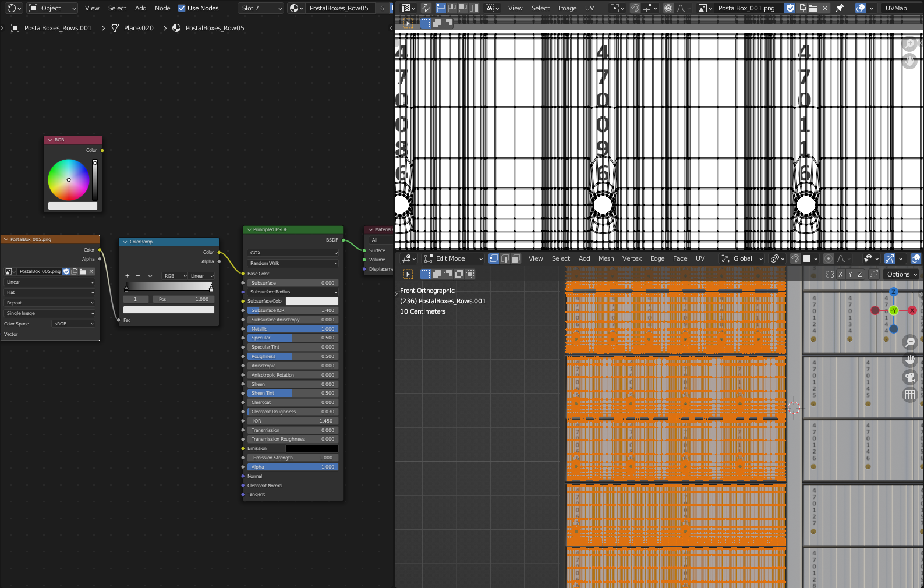Enable UV vertex select mode
Viewport: 924px width, 588px height.
coord(441,8)
